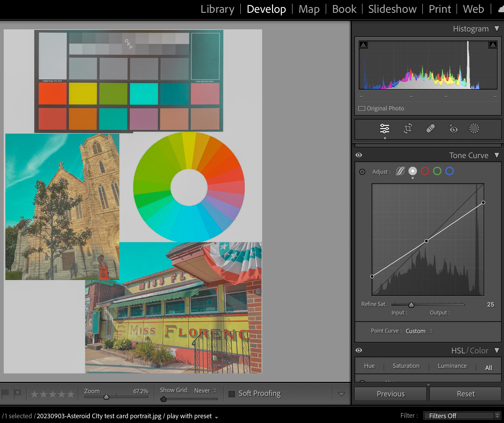
Task: Click the Show Grid size slider handle
Action: click(164, 399)
